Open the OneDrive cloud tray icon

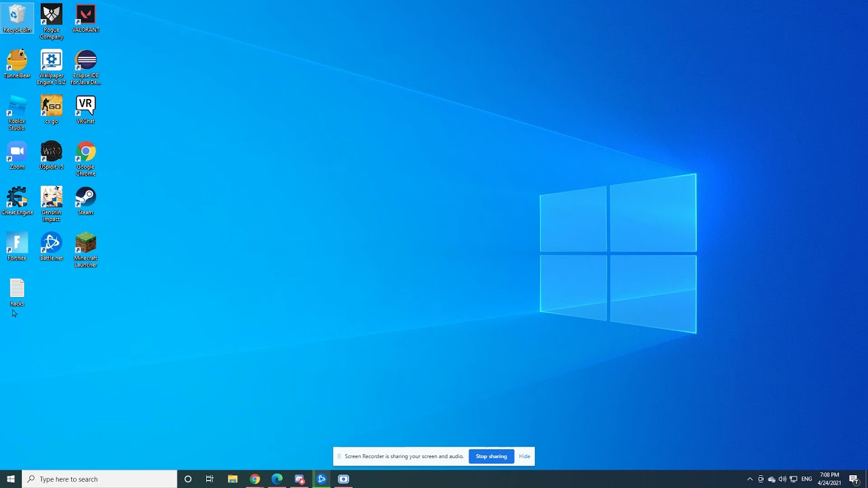click(772, 479)
